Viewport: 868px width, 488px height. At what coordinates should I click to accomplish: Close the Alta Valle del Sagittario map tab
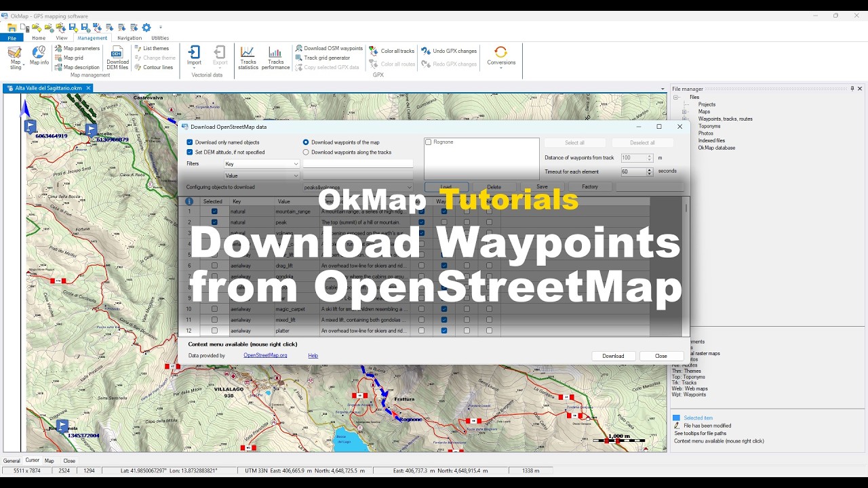(x=88, y=88)
